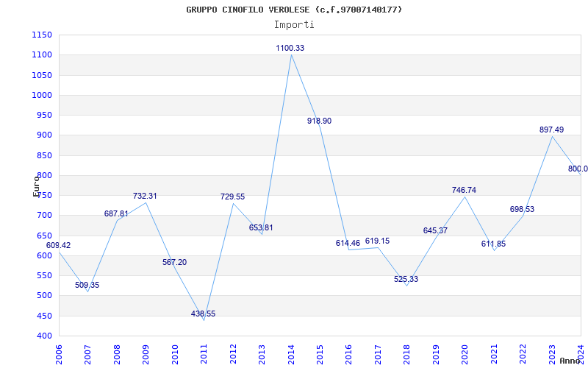
Task: Click the 918.90 data label
Action: pyautogui.click(x=319, y=121)
